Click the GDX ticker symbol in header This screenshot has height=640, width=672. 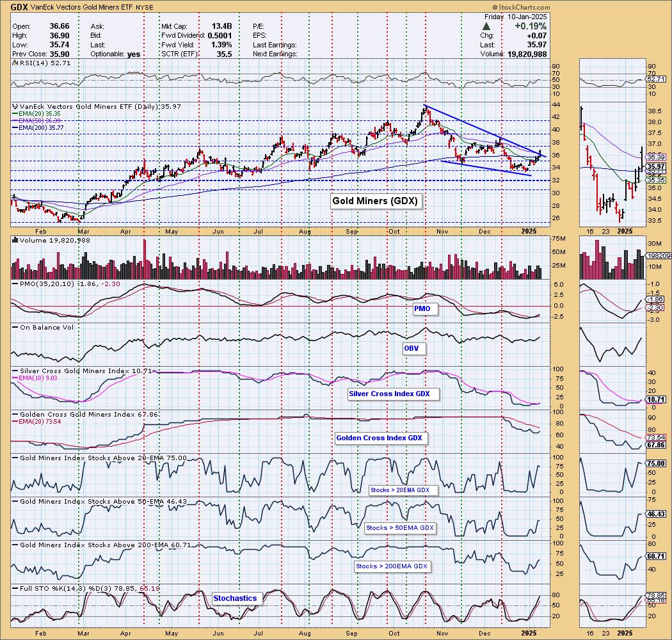click(19, 7)
